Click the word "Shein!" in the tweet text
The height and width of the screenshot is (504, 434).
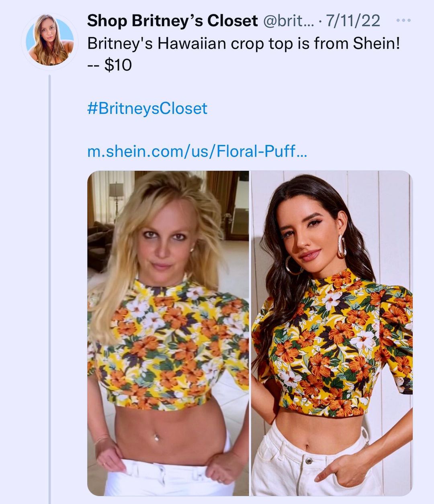(x=377, y=43)
